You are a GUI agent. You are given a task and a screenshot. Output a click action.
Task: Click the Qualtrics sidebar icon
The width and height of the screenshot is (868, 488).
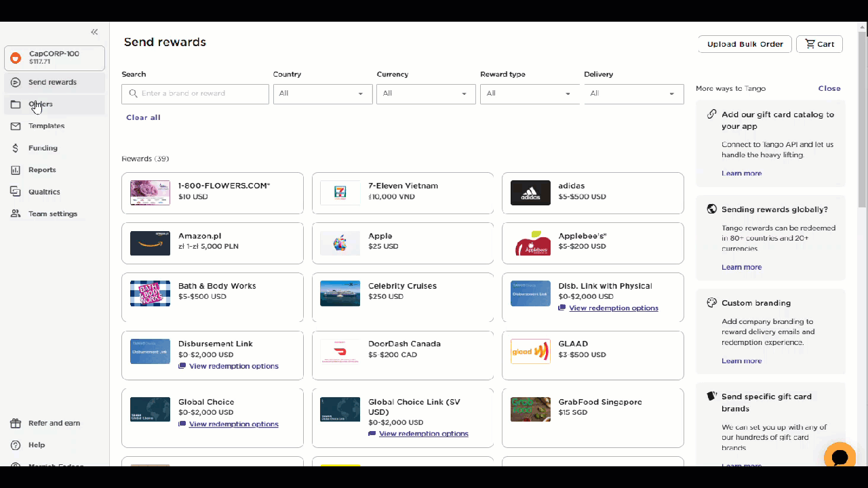click(x=16, y=192)
